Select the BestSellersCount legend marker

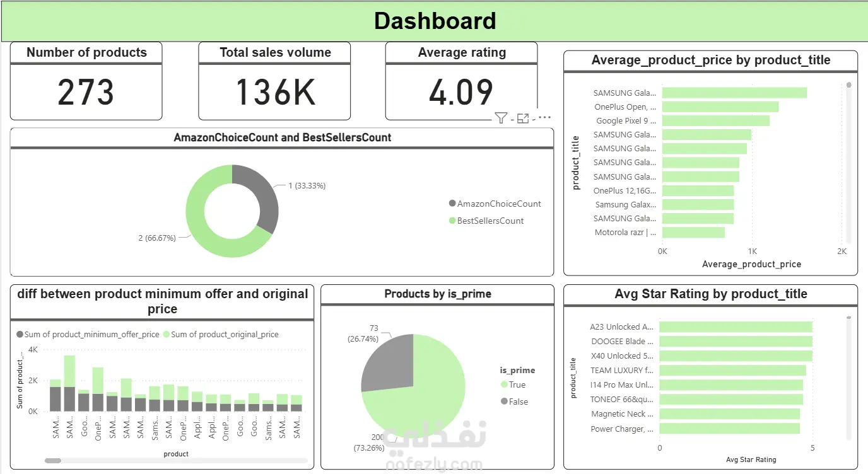pyautogui.click(x=452, y=221)
